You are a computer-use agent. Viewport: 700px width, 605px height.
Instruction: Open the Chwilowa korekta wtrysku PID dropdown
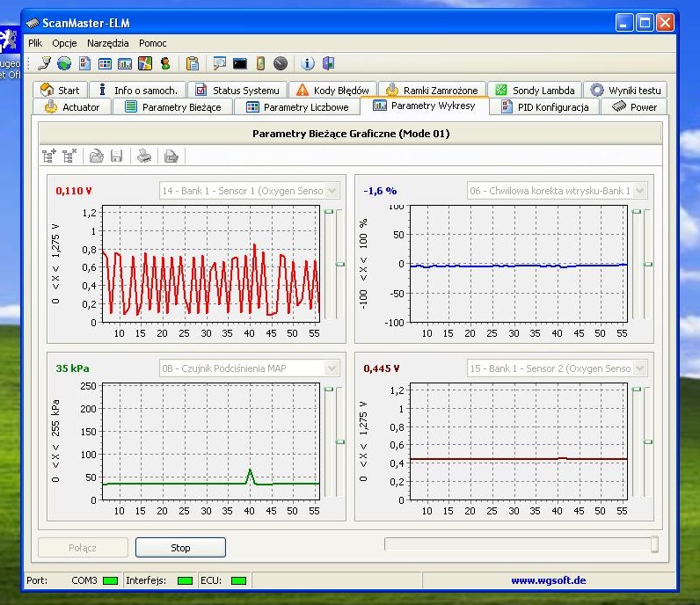[x=639, y=191]
